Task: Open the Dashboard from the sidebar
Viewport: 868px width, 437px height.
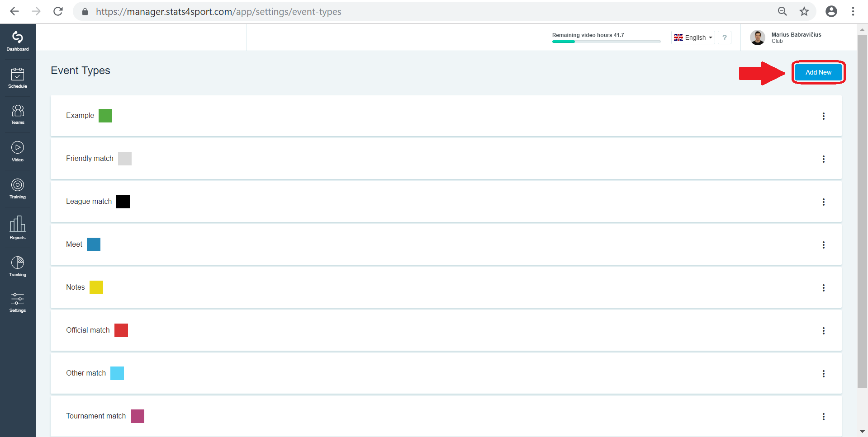Action: (x=18, y=41)
